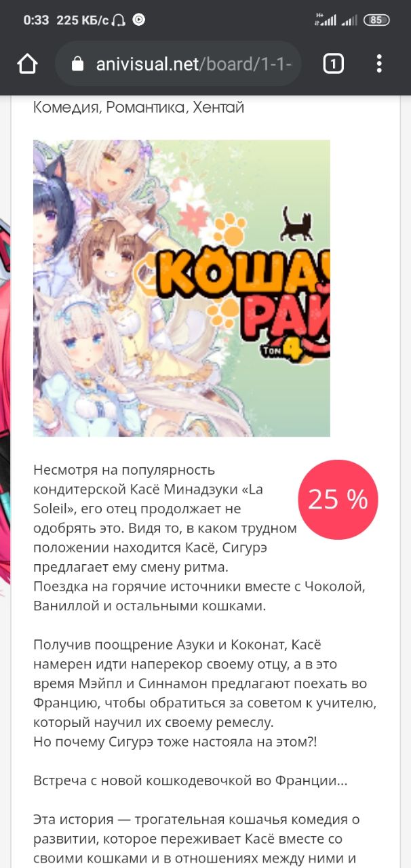Tap the headphones icon in status bar
The image size is (411, 868).
pos(119,20)
